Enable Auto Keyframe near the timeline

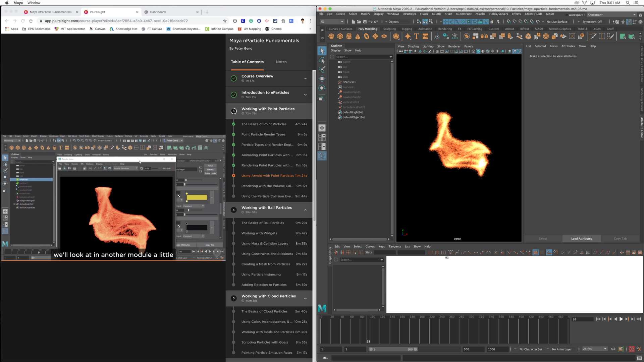coord(632,349)
